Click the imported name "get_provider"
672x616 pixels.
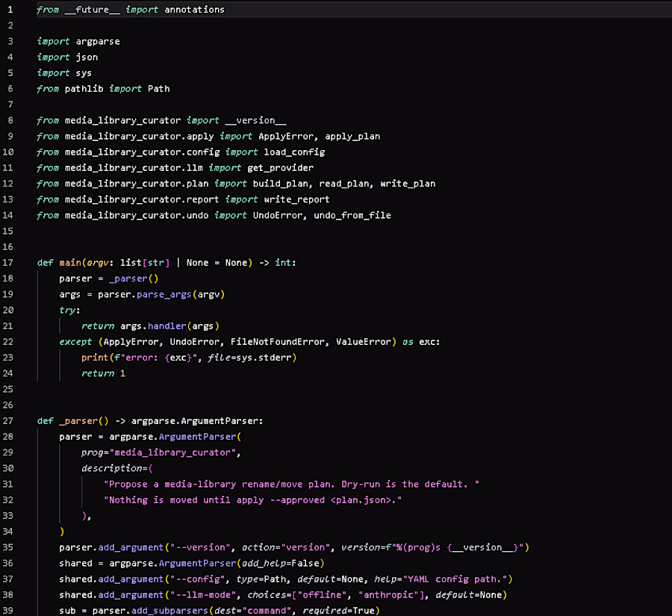pyautogui.click(x=280, y=168)
